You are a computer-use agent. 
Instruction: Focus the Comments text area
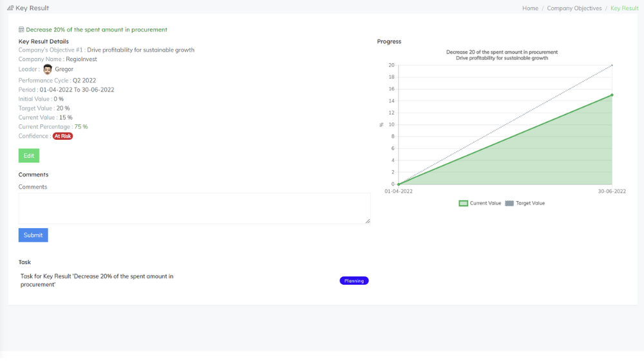tap(194, 208)
